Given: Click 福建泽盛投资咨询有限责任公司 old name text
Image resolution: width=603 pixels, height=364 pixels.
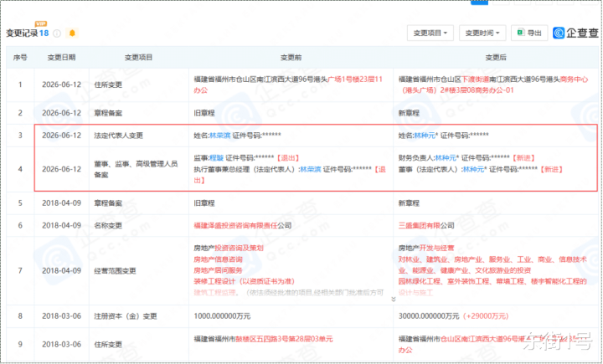Looking at the screenshot, I should [243, 226].
